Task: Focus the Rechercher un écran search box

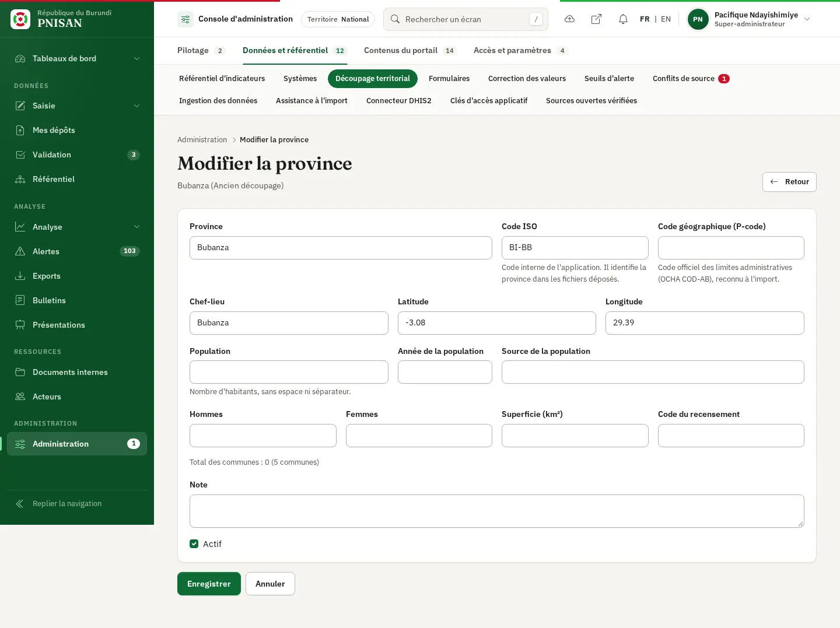Action: 466,19
